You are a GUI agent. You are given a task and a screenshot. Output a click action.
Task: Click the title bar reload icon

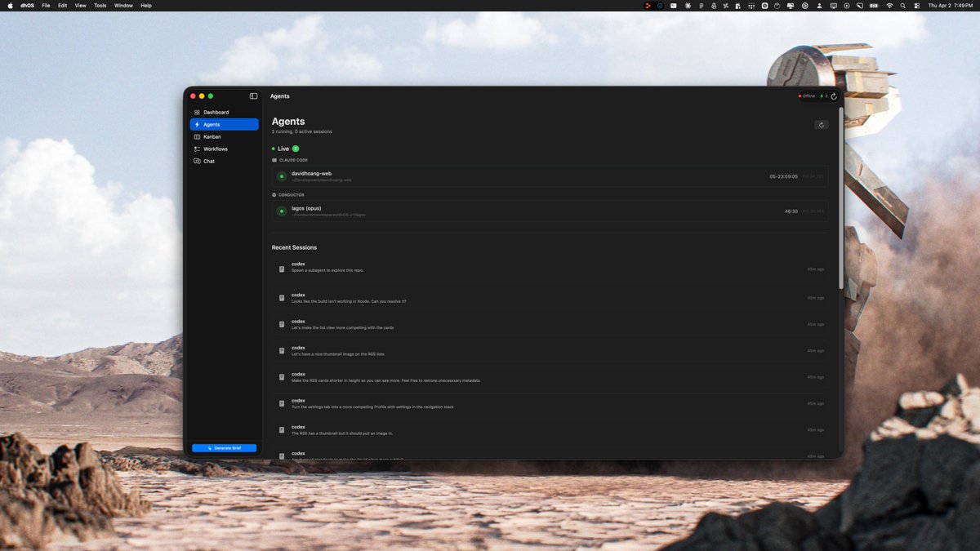tap(834, 96)
